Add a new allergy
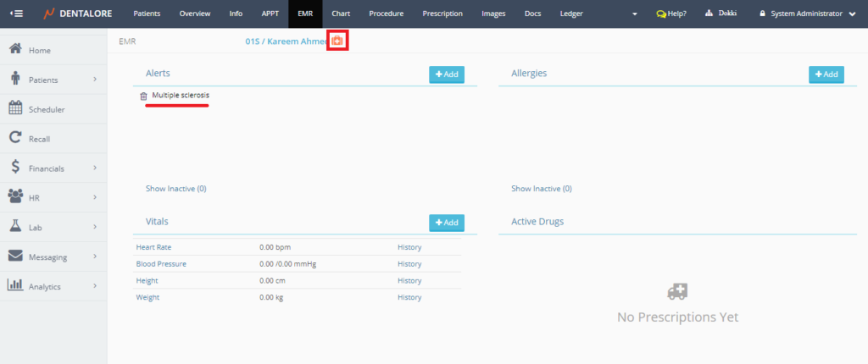The height and width of the screenshot is (364, 868). [826, 74]
